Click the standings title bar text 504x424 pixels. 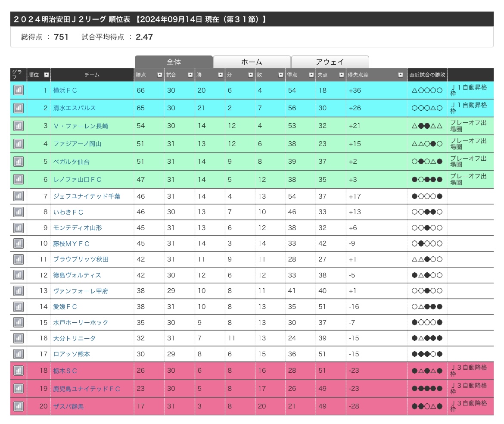point(140,19)
